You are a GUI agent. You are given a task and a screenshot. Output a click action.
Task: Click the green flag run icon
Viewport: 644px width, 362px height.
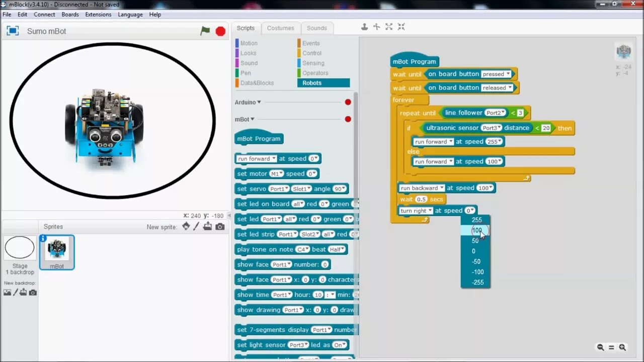(205, 31)
